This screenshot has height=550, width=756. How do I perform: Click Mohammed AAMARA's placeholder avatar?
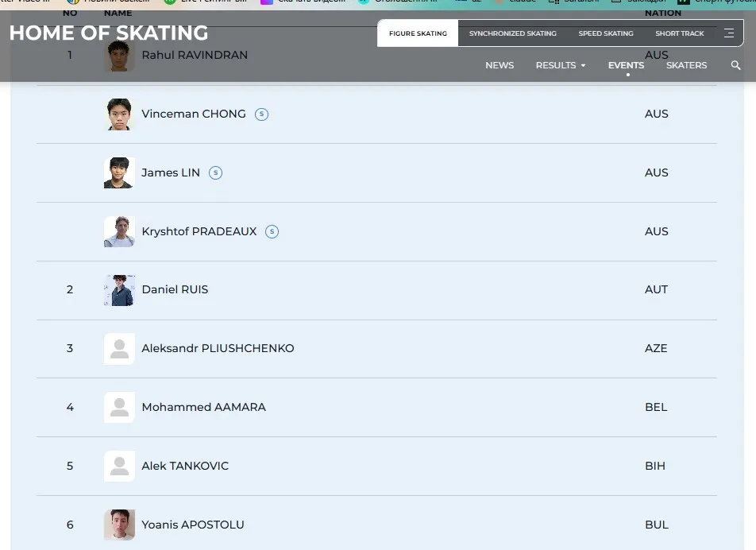pyautogui.click(x=119, y=407)
